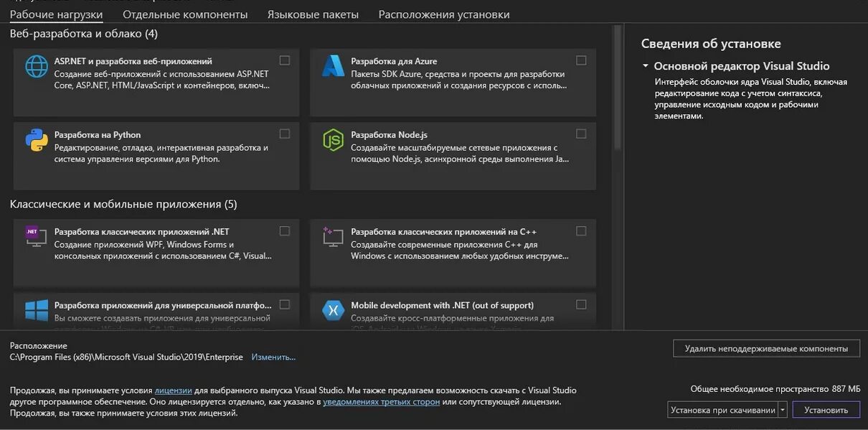Click the Azure development logo icon
868x430 pixels.
click(333, 67)
